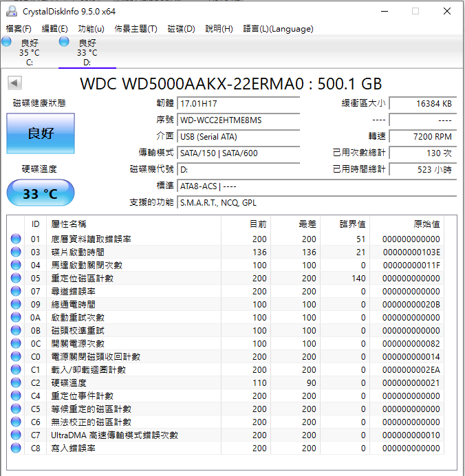Click raw value 000000000010 in row C7
Viewport: 465px width, 476px height.
point(411,435)
